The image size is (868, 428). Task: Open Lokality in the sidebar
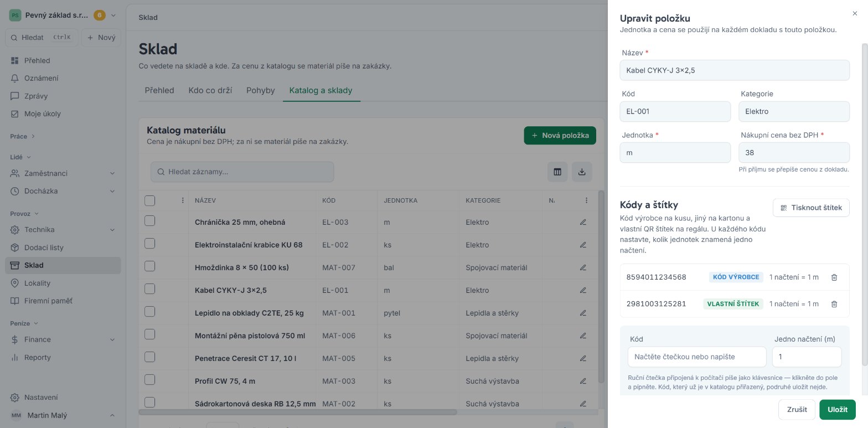coord(63,283)
